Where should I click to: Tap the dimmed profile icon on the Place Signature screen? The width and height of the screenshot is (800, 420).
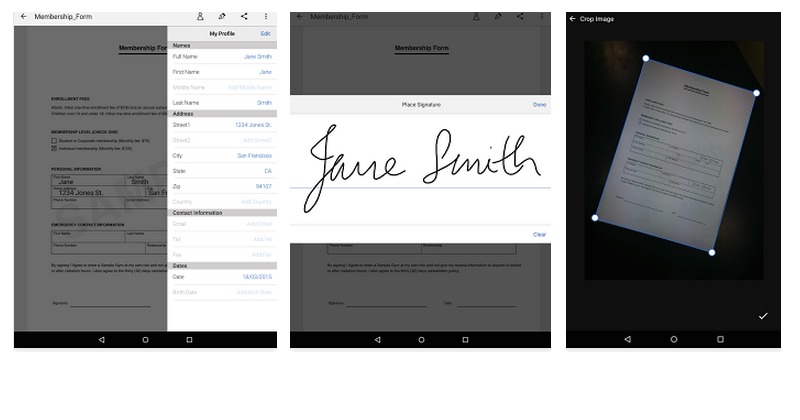pos(476,16)
